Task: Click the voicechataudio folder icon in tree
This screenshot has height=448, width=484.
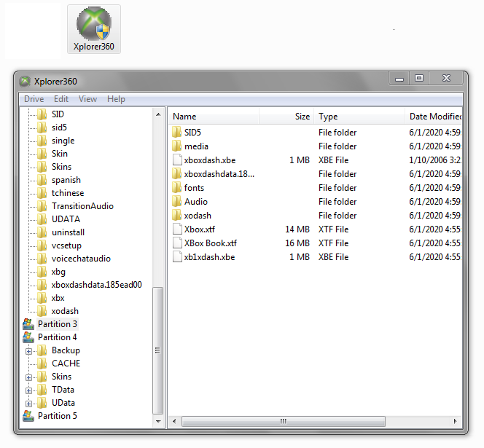Action: 42,259
